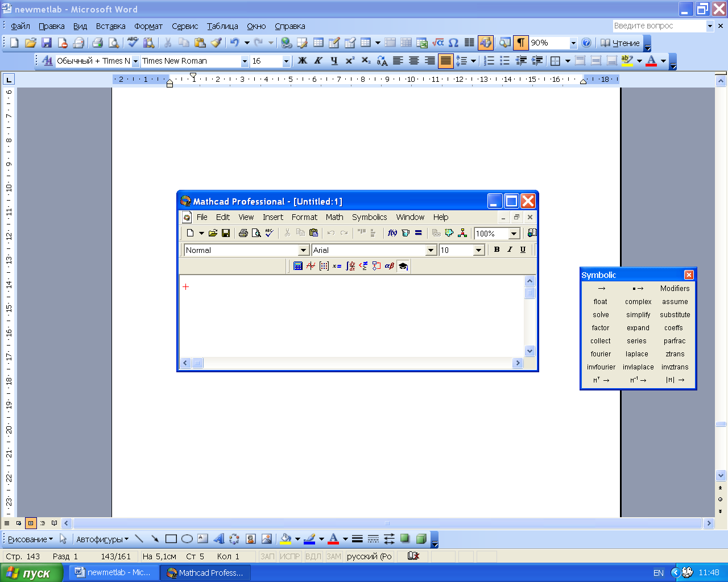Click the Save icon in Mathcad toolbar
The image size is (728, 582).
226,233
